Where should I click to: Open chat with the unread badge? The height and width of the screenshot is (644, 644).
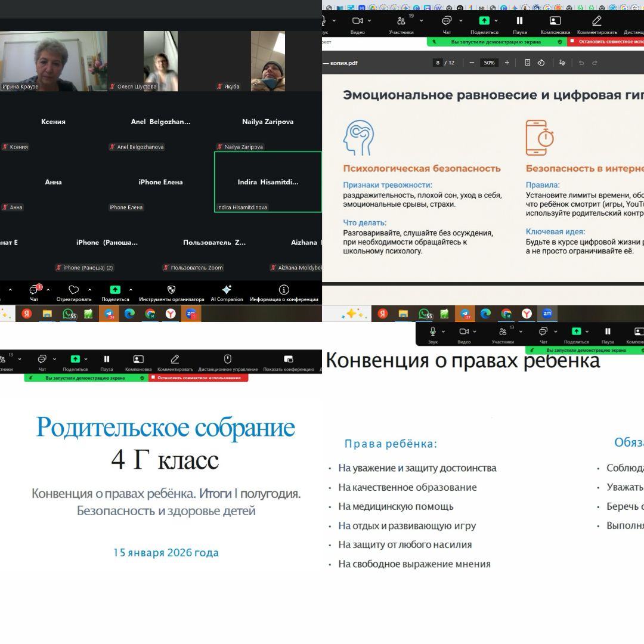click(x=35, y=290)
